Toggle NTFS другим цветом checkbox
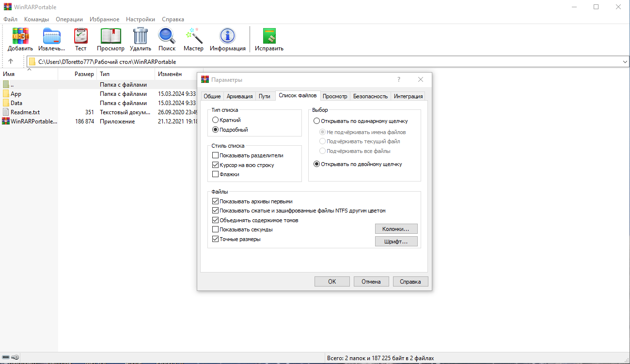630x364 pixels. tap(216, 211)
